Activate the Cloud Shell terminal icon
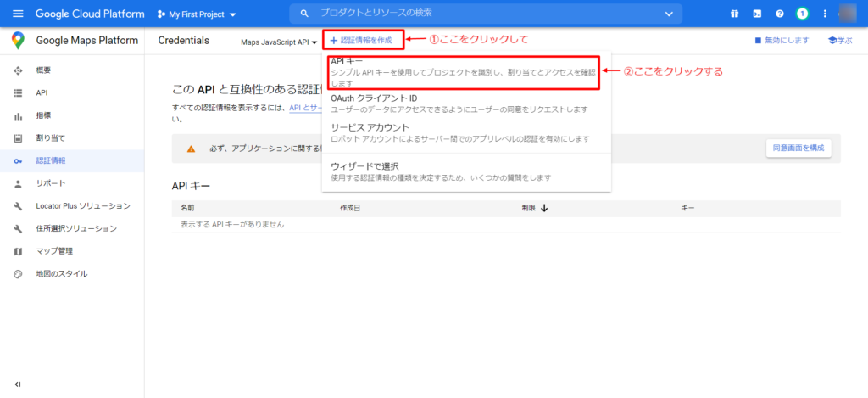This screenshot has width=868, height=398. click(757, 14)
